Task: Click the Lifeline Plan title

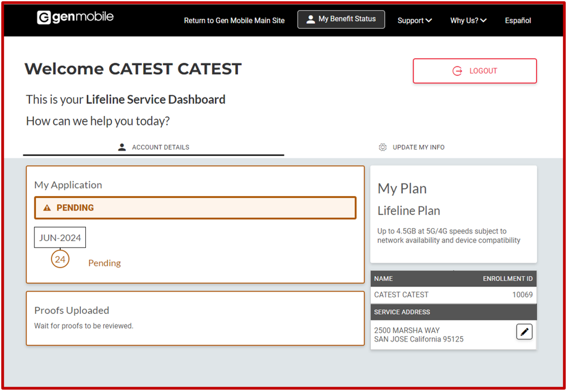Action: (408, 210)
